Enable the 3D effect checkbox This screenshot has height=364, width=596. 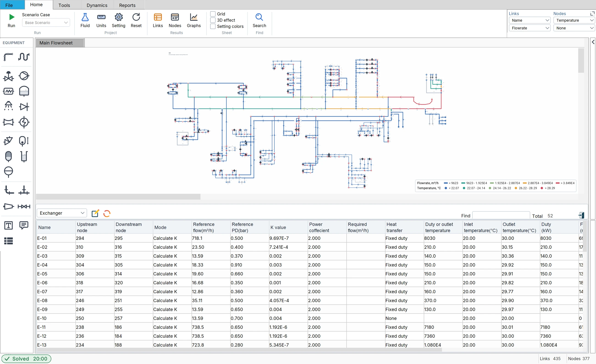[213, 20]
